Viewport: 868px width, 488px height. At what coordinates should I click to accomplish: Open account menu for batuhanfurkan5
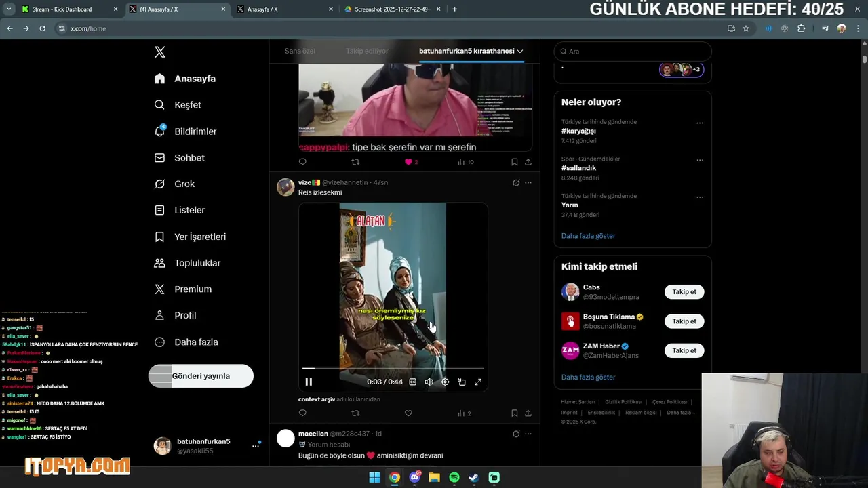coord(208,446)
